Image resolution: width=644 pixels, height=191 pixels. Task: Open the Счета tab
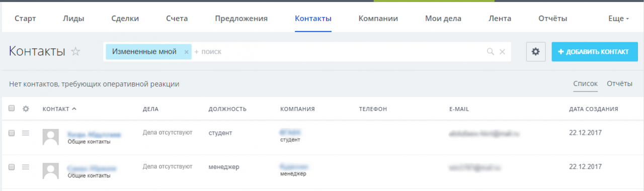[177, 19]
